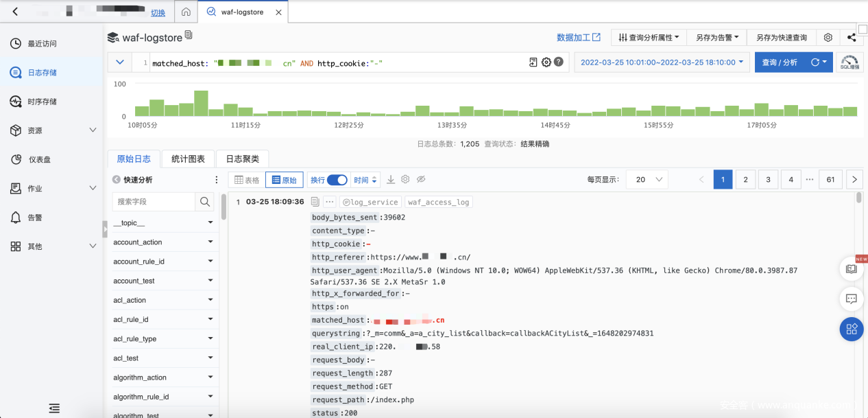Screen dimensions: 868x418
Task: Copy log entry using the copy icon
Action: tap(315, 202)
